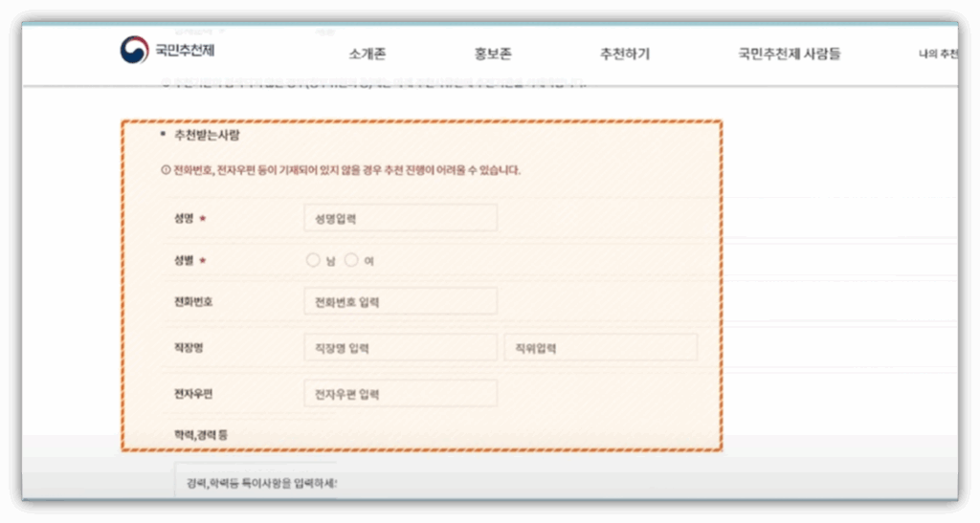Open the 소개존 menu
980x523 pixels.
point(367,54)
